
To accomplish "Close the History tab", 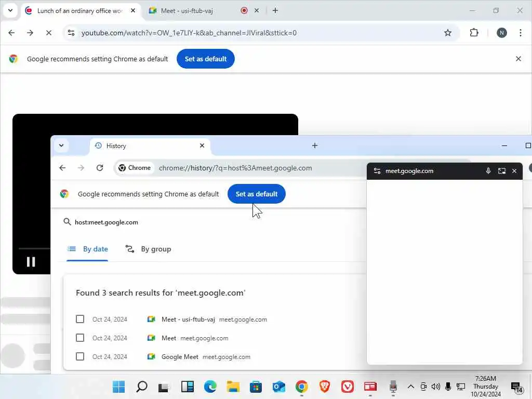I will [x=202, y=145].
